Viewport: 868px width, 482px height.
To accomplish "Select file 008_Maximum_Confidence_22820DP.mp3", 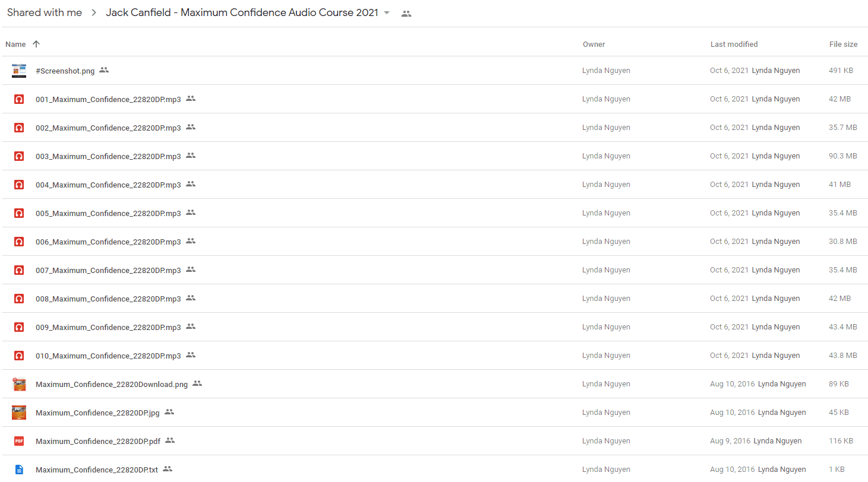I will (x=108, y=299).
